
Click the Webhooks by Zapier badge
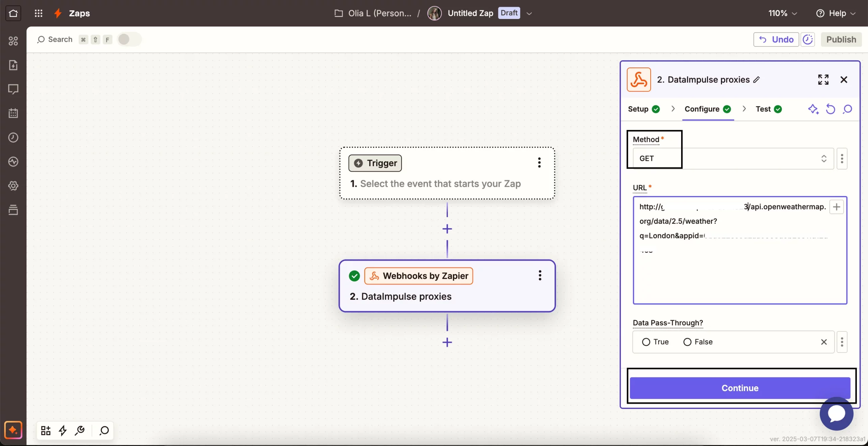click(419, 276)
